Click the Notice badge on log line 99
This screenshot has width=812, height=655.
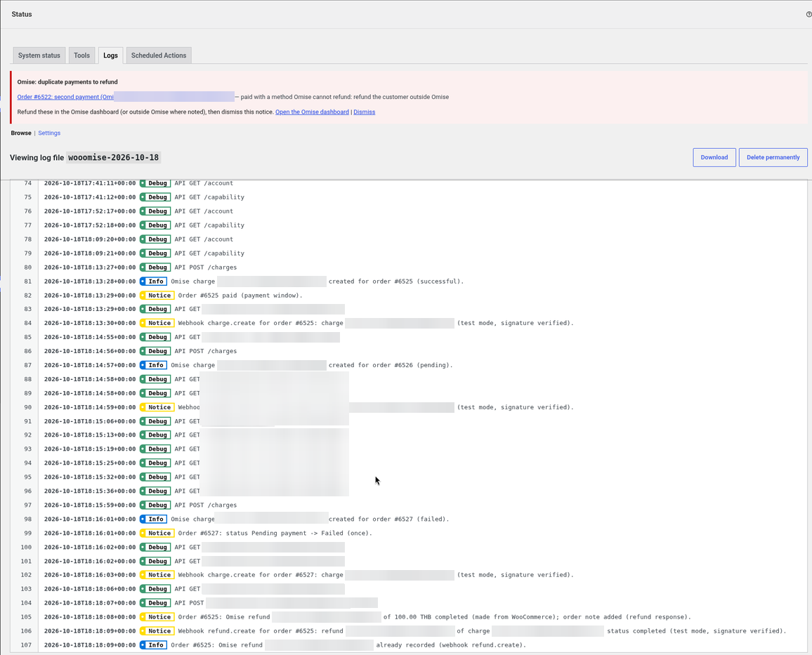coord(157,533)
